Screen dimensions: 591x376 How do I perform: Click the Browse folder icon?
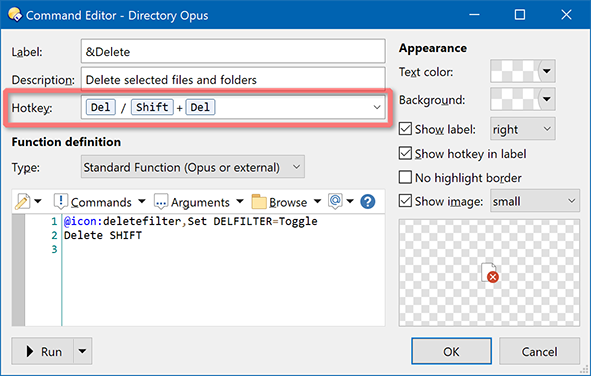[x=259, y=202]
